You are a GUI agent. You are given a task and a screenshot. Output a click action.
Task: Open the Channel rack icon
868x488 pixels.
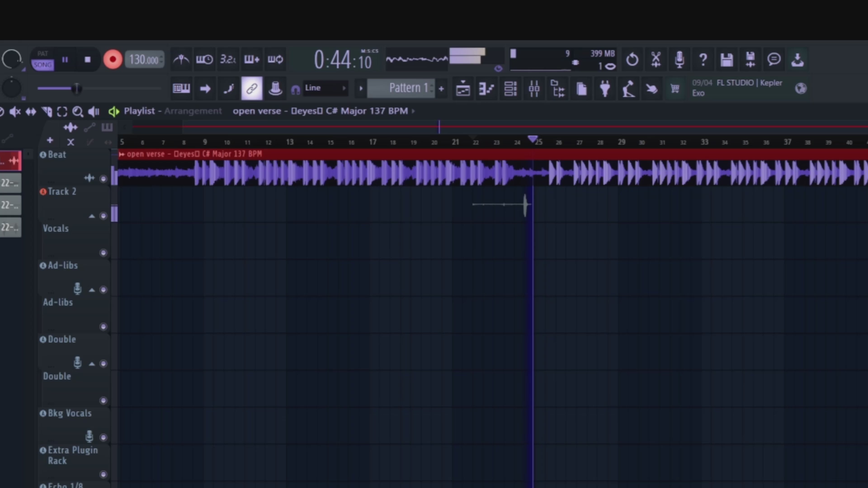[510, 89]
